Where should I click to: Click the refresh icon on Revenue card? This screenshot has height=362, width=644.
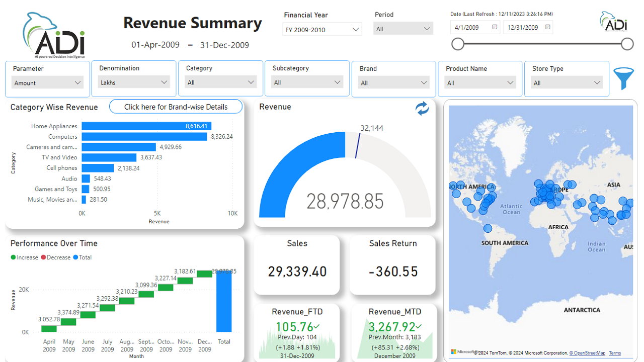tap(422, 109)
